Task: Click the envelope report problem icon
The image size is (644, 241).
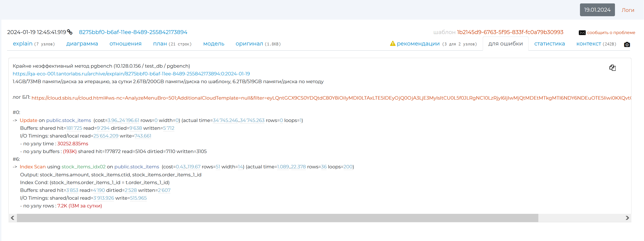Action: (582, 33)
